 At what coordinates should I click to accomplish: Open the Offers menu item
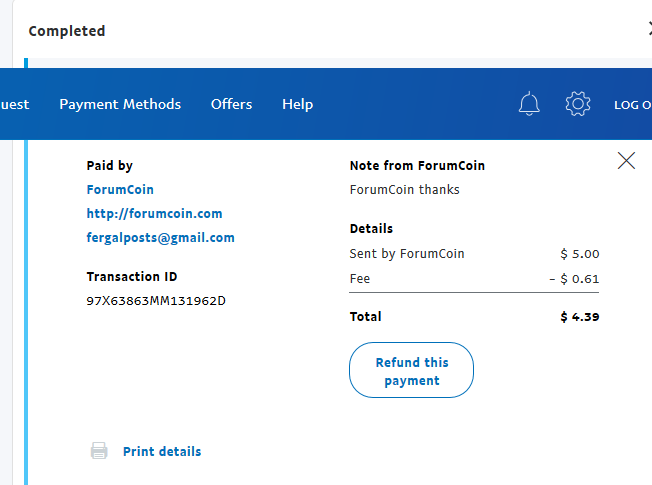pyautogui.click(x=232, y=104)
